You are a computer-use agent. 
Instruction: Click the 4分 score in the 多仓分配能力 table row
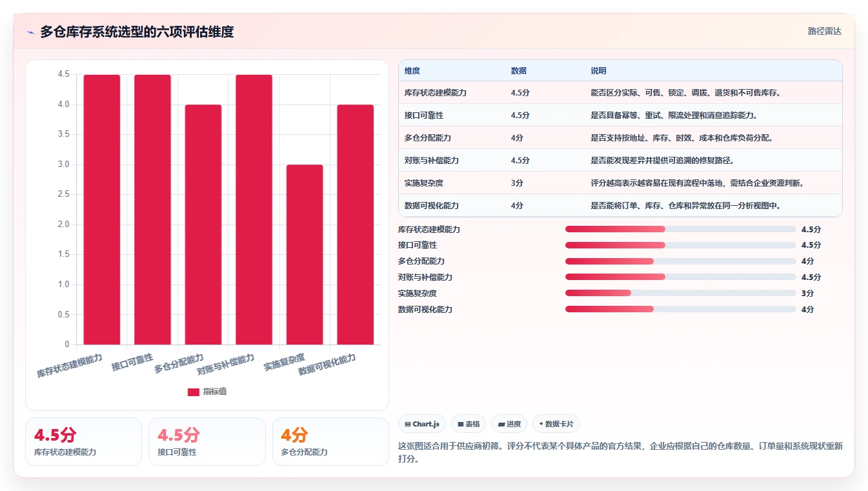(517, 138)
